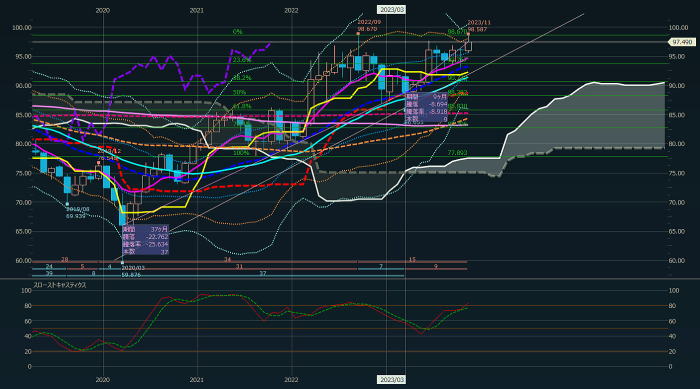Image resolution: width=700 pixels, height=389 pixels.
Task: Click the green 77.893 level value
Action: pyautogui.click(x=458, y=153)
